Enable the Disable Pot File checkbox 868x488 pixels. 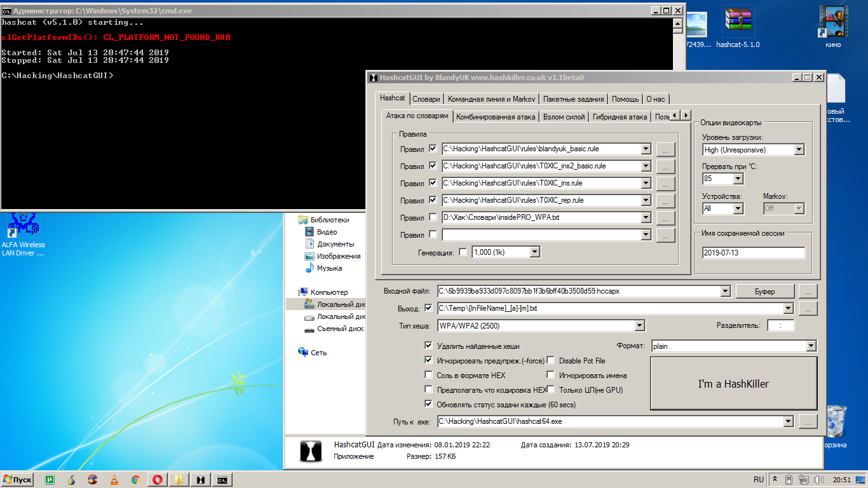[551, 360]
